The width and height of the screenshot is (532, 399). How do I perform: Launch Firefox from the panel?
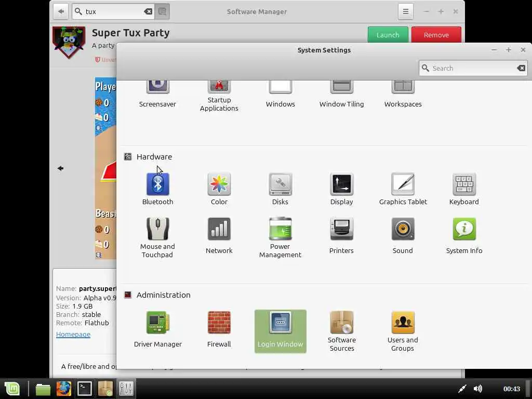(64, 389)
